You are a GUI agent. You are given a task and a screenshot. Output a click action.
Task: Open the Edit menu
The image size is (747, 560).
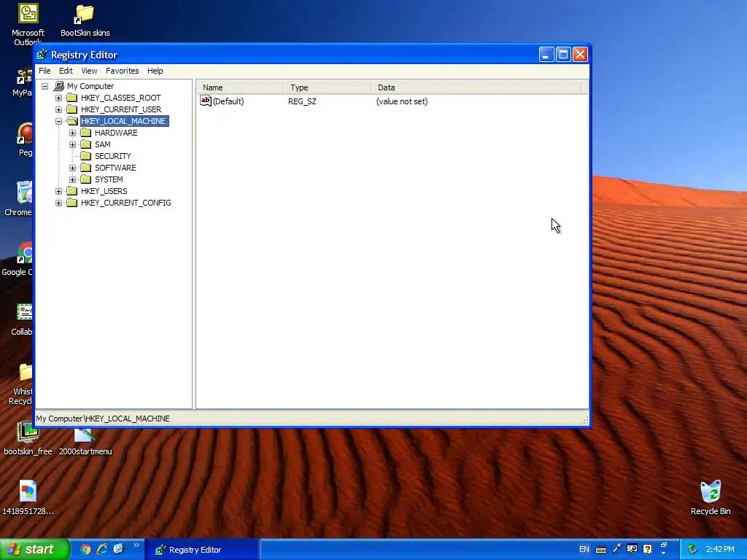tap(66, 71)
